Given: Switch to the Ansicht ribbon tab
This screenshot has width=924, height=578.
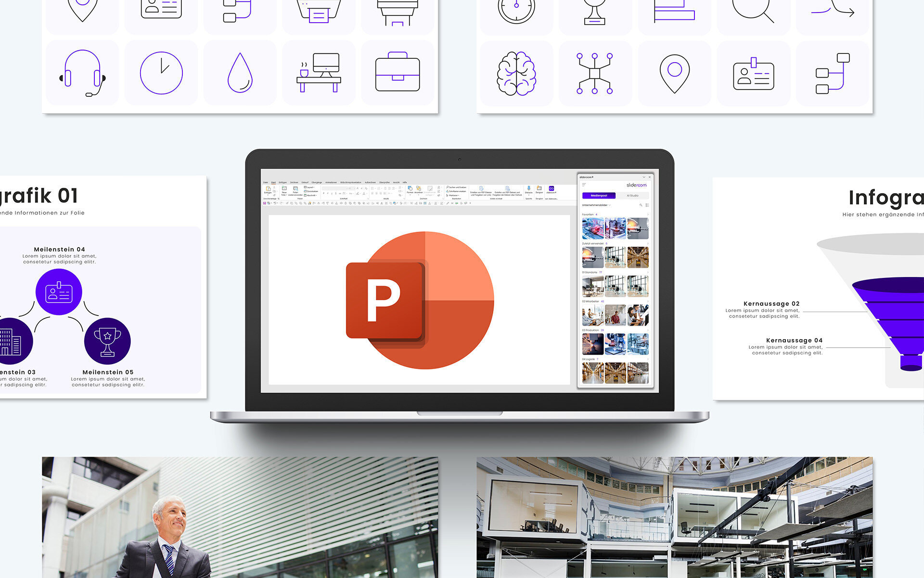Looking at the screenshot, I should coord(396,183).
